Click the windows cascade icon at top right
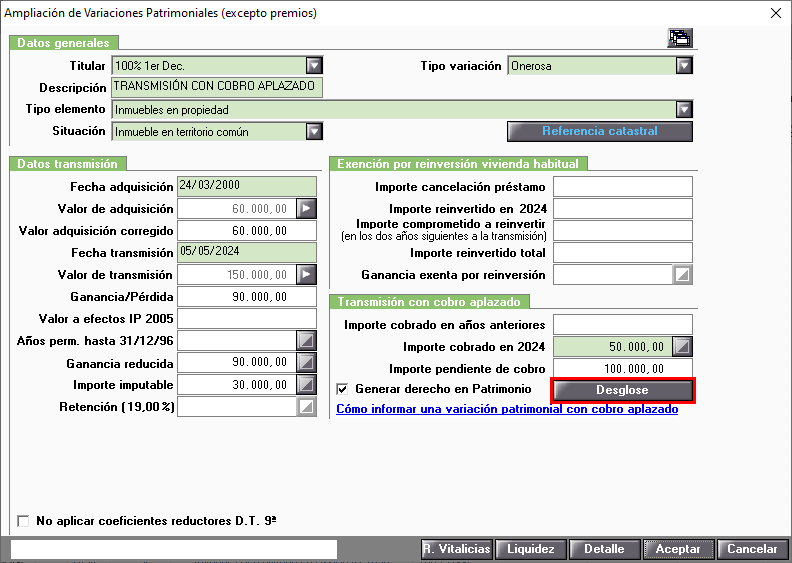 click(x=680, y=38)
